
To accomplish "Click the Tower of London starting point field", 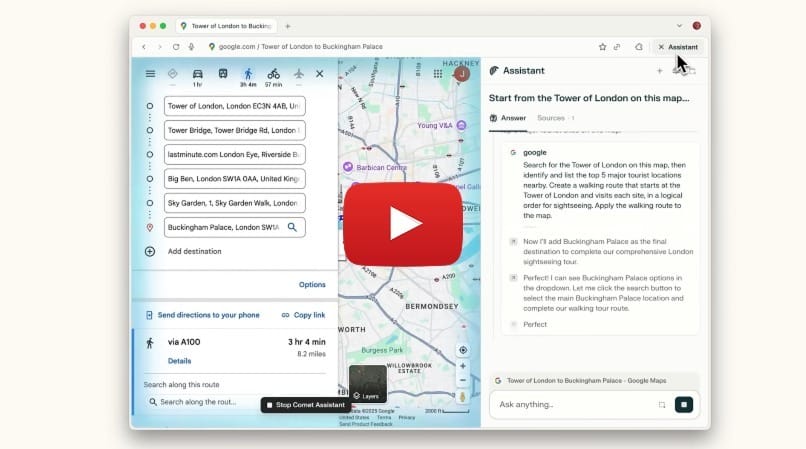I will pos(234,106).
